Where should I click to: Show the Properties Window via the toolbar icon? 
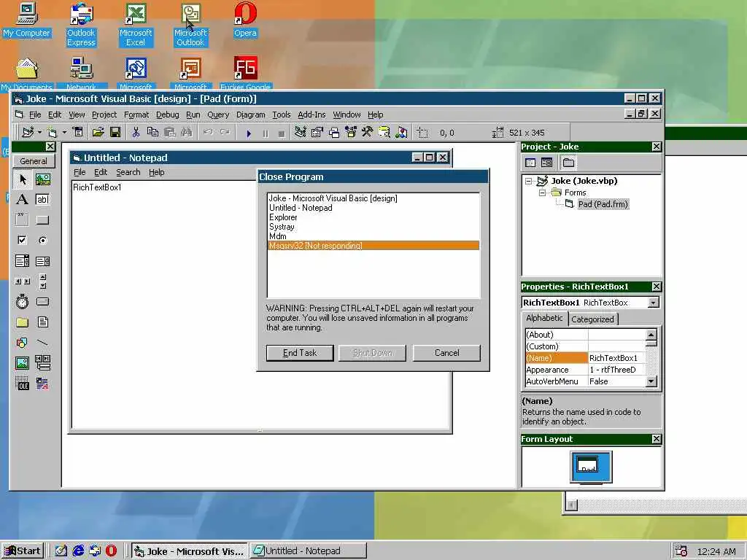[x=317, y=133]
